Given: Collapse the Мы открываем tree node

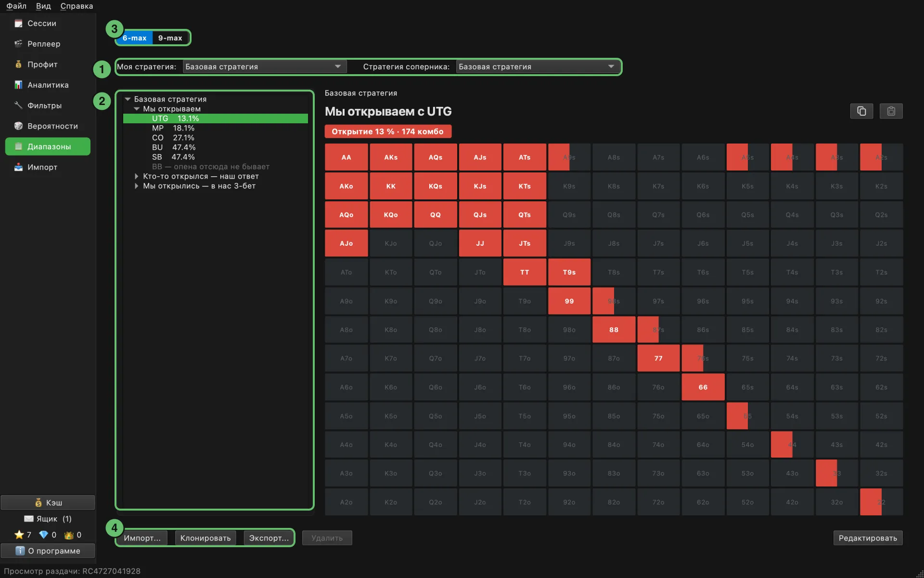Looking at the screenshot, I should coord(137,109).
